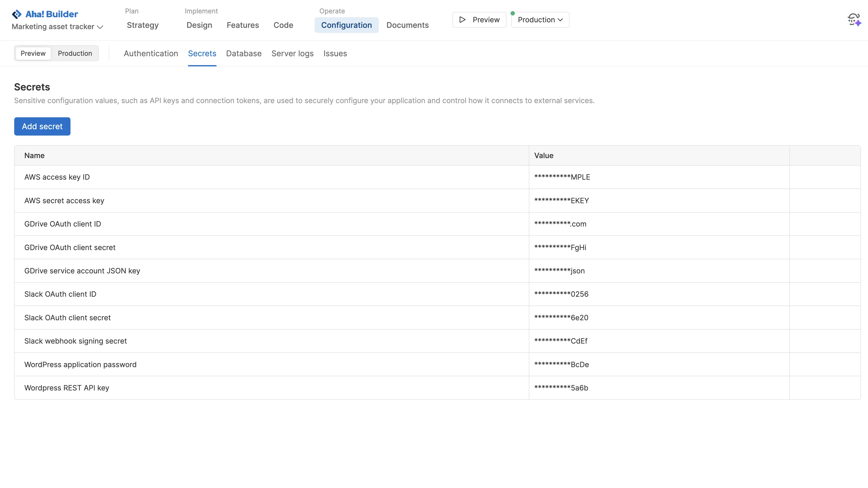Navigate to the Documents section
This screenshot has height=488, width=868.
point(407,25)
